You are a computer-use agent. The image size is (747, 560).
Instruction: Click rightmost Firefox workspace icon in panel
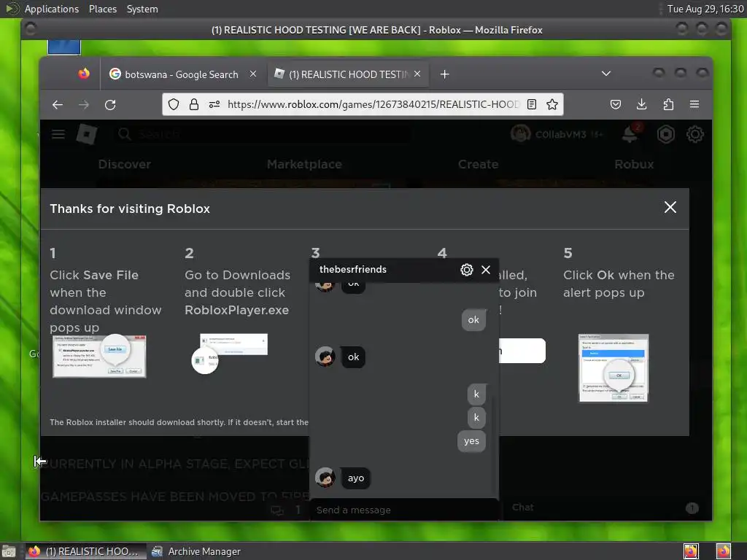pyautogui.click(x=723, y=551)
